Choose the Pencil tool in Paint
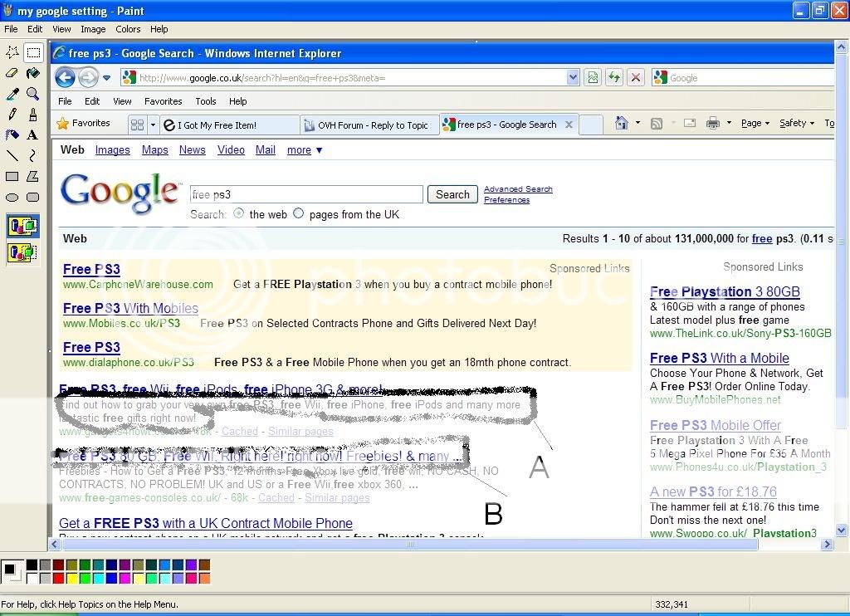The image size is (850, 616). 12,115
